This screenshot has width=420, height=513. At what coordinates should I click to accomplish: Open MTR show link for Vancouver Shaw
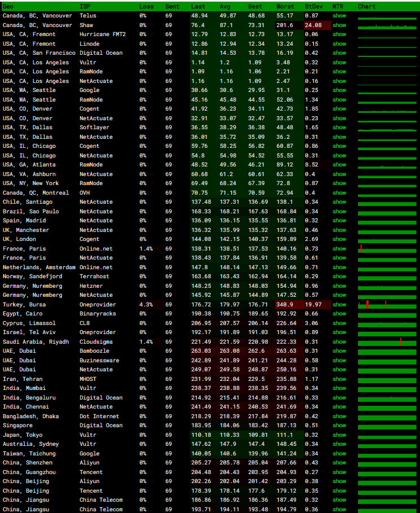339,25
